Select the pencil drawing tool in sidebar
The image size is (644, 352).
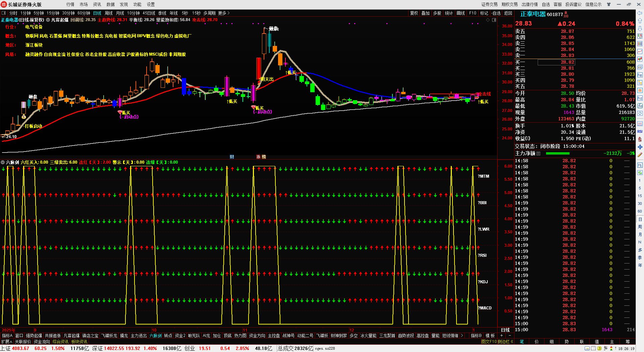click(x=640, y=155)
